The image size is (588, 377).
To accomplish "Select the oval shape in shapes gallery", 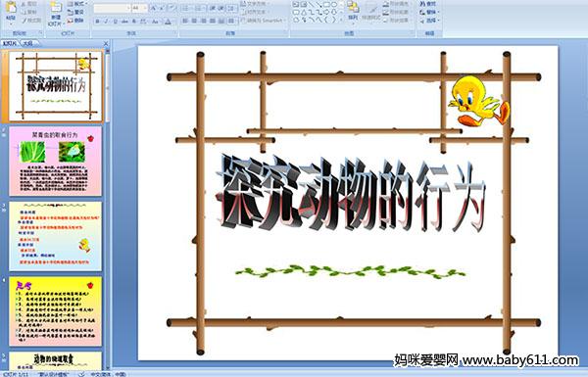I will [334, 5].
